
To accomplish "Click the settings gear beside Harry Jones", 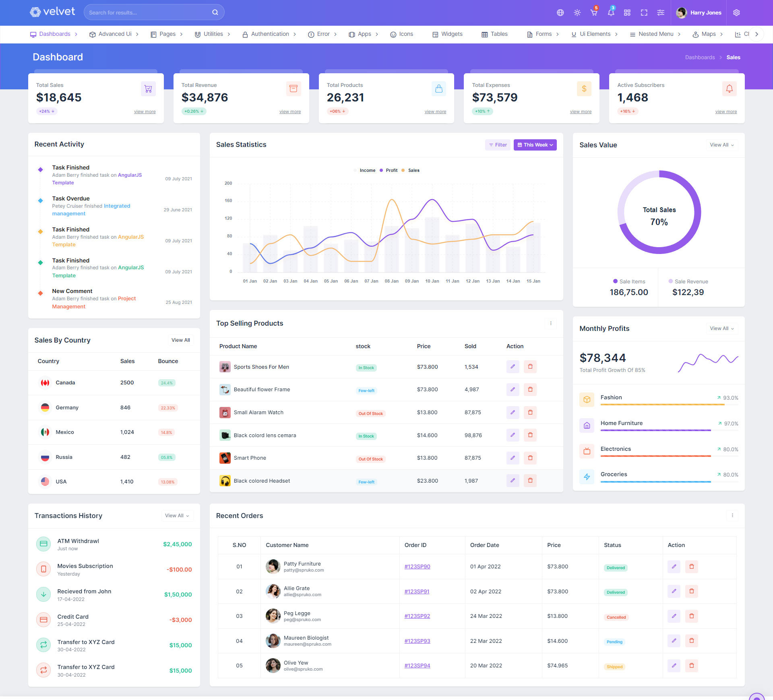I will click(736, 12).
